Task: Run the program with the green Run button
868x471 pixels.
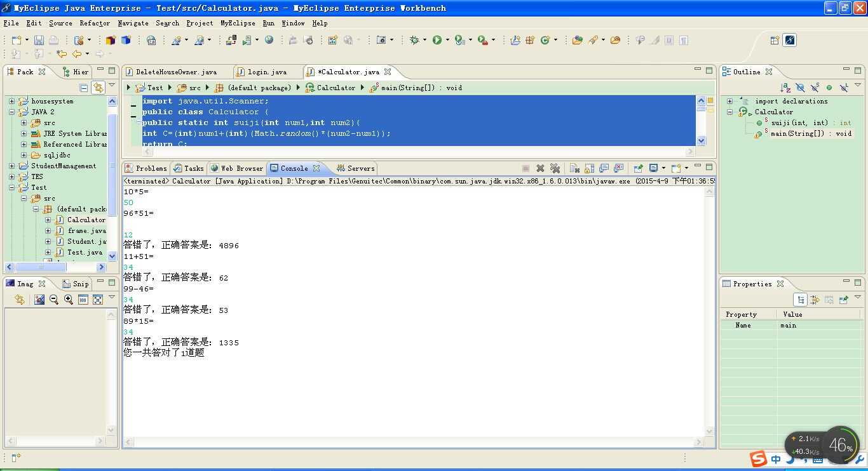Action: click(437, 40)
